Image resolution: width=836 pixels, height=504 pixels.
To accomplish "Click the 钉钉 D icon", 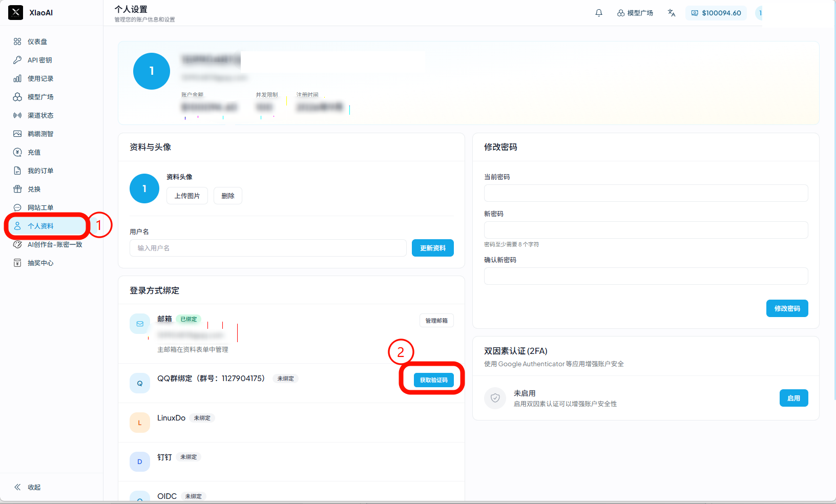I will click(x=140, y=461).
